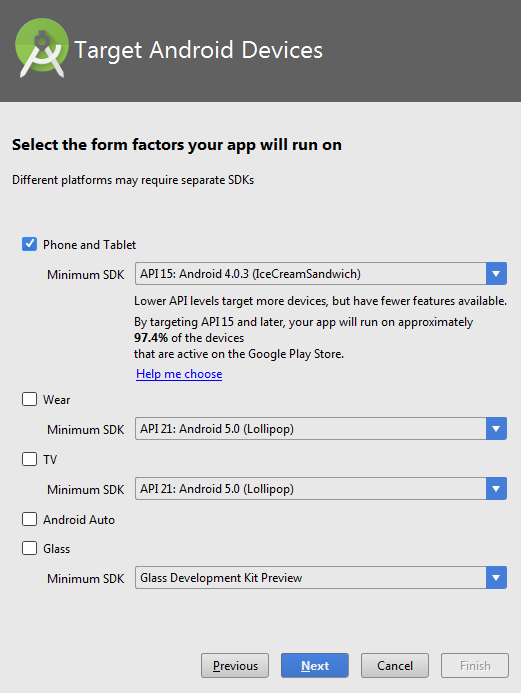Click Different platforms may require separate SDKs
Viewport: 521px width, 693px height.
pyautogui.click(x=133, y=180)
